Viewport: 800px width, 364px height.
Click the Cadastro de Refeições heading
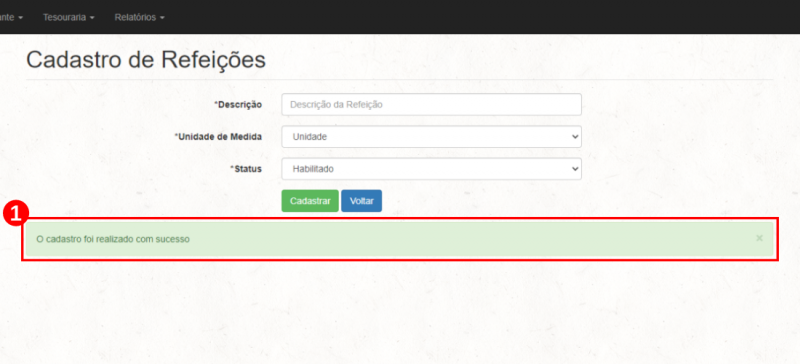[146, 60]
